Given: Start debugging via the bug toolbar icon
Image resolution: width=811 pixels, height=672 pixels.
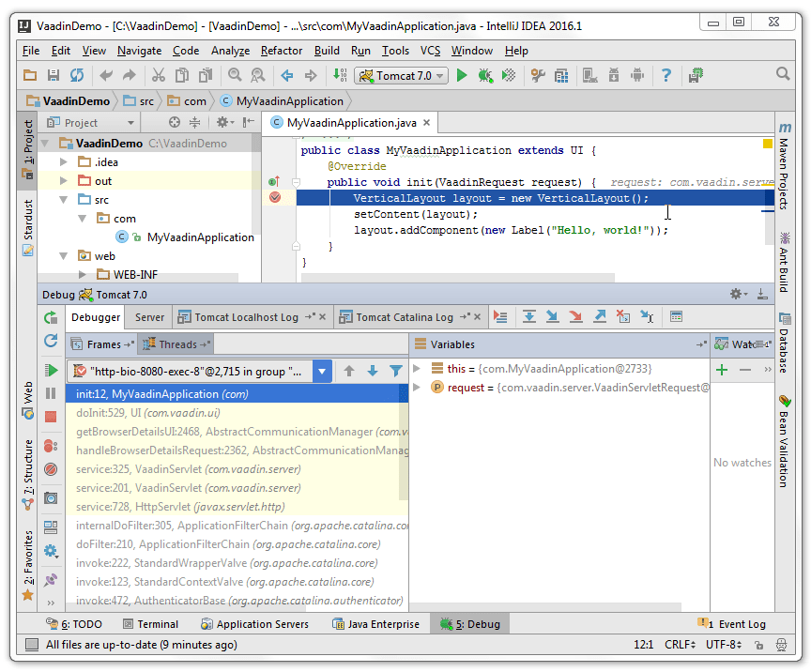Looking at the screenshot, I should [486, 76].
